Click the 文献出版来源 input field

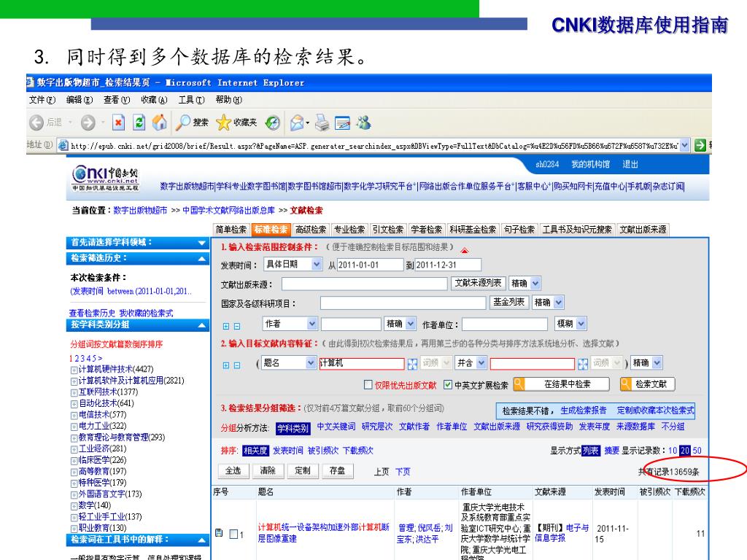coord(365,284)
